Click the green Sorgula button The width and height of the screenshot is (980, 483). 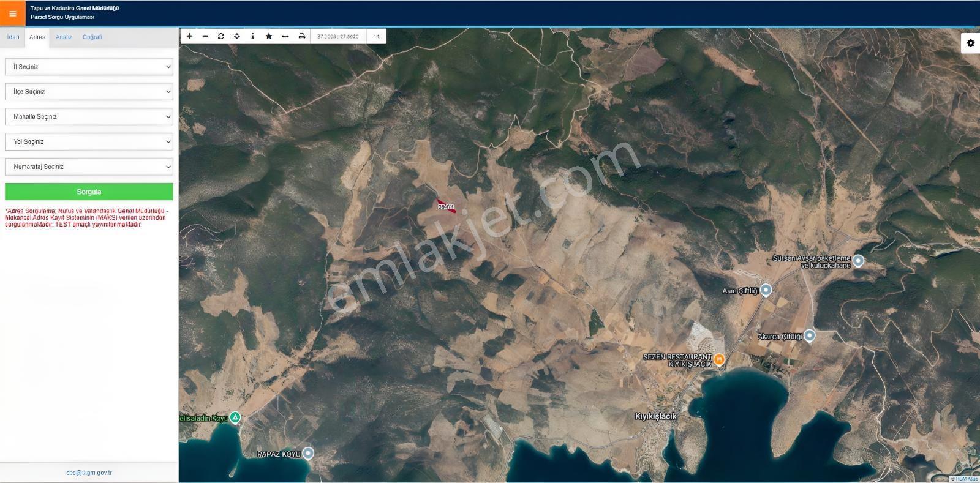(x=89, y=192)
